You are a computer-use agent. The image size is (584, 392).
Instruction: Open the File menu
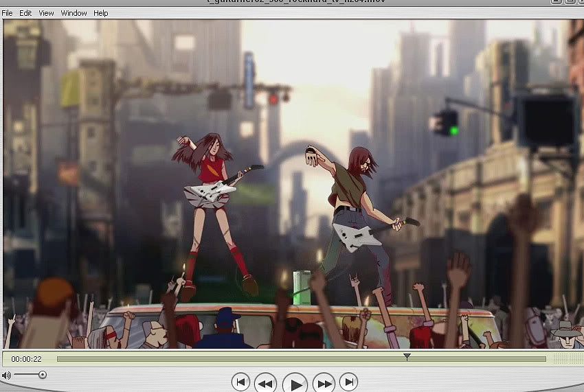pos(7,13)
